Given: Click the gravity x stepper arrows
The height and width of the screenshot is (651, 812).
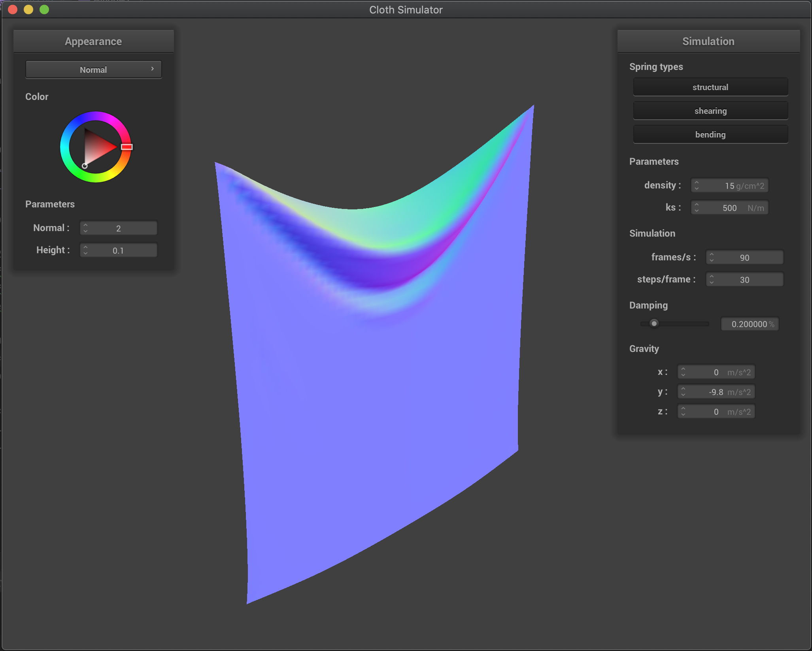Looking at the screenshot, I should coord(683,372).
